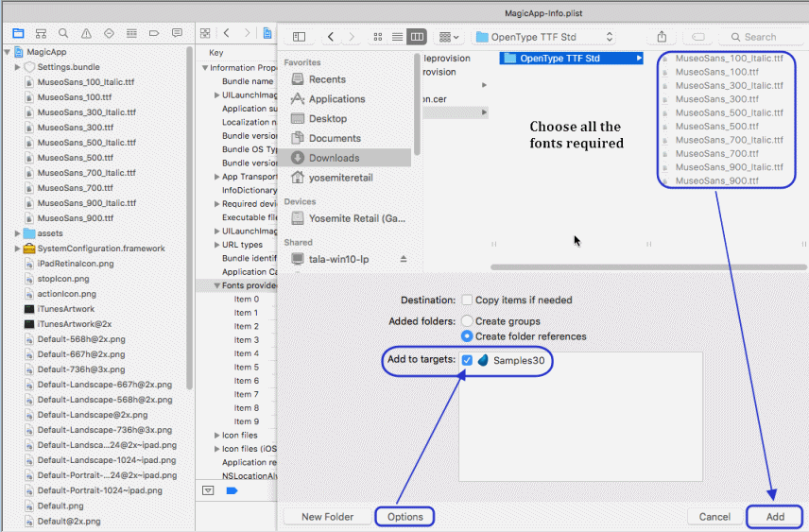The height and width of the screenshot is (532, 809).
Task: Open the Project navigator folder icon
Action: tap(19, 33)
